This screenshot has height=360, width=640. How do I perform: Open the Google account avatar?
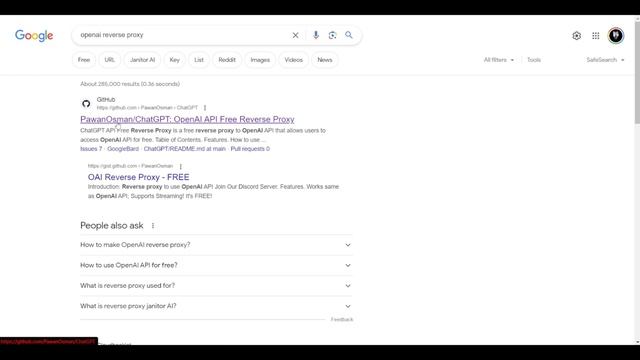[x=616, y=36]
